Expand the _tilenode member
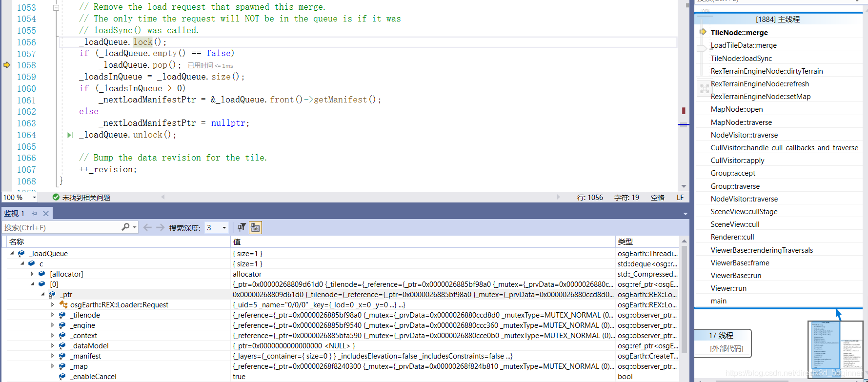This screenshot has width=868, height=382. click(x=53, y=315)
